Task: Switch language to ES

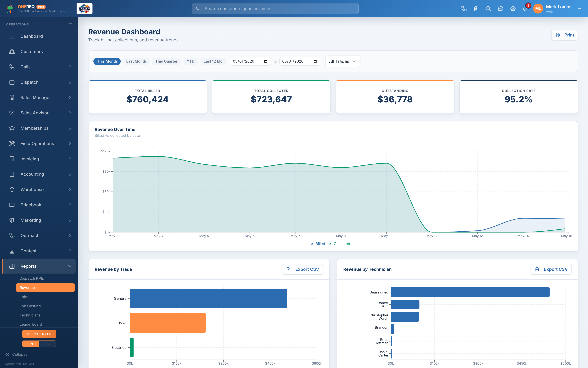Action: click(48, 344)
